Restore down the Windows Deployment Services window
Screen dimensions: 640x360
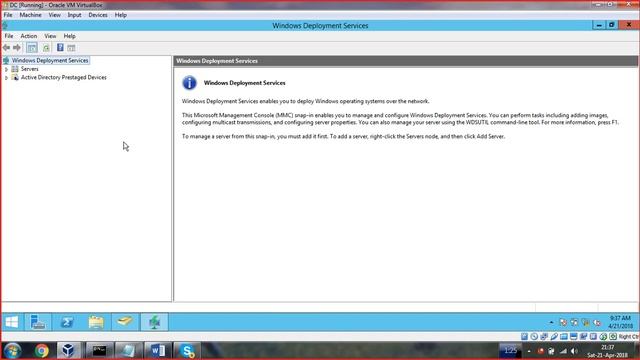611,25
